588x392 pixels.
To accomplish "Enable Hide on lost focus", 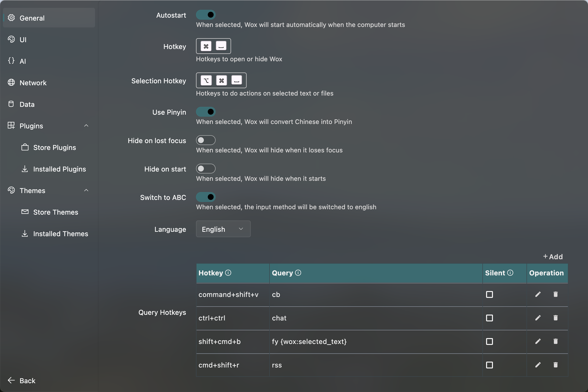I will (x=206, y=140).
